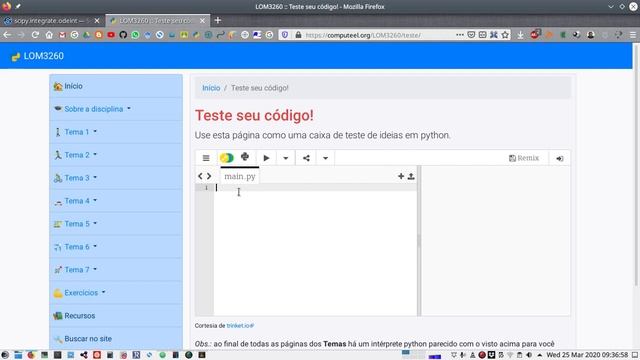Open the application launcher in taskbar

pos(5,355)
